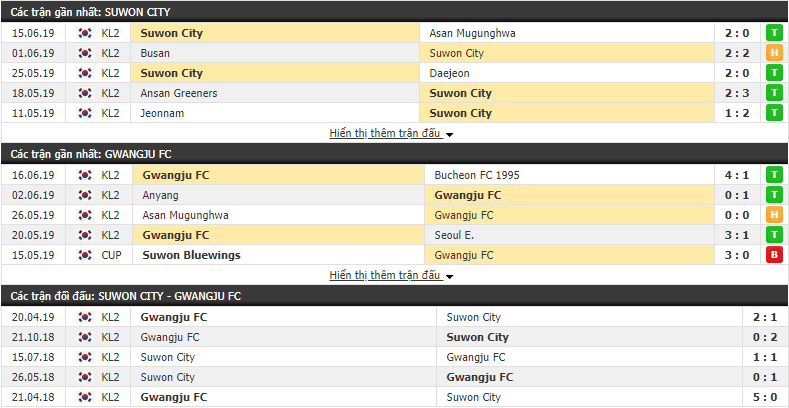Open the Asan Mugunghwa team link on 15.06.19

click(x=472, y=33)
